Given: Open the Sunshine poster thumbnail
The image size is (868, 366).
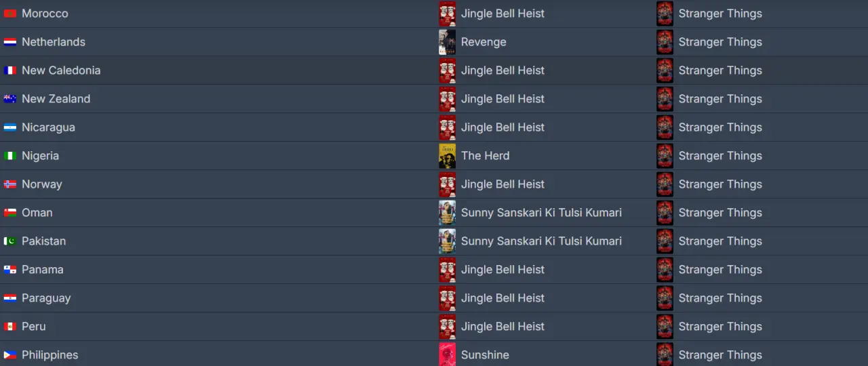Looking at the screenshot, I should [x=447, y=354].
